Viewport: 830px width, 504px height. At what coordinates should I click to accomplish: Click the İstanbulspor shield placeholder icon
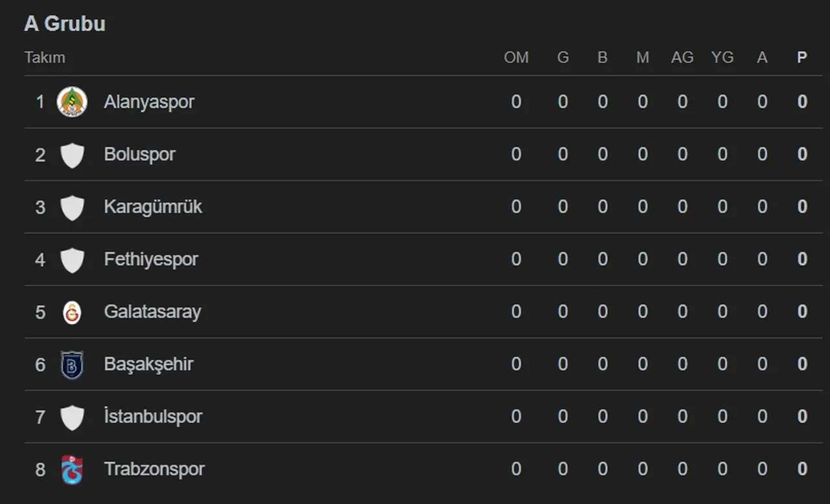click(72, 417)
